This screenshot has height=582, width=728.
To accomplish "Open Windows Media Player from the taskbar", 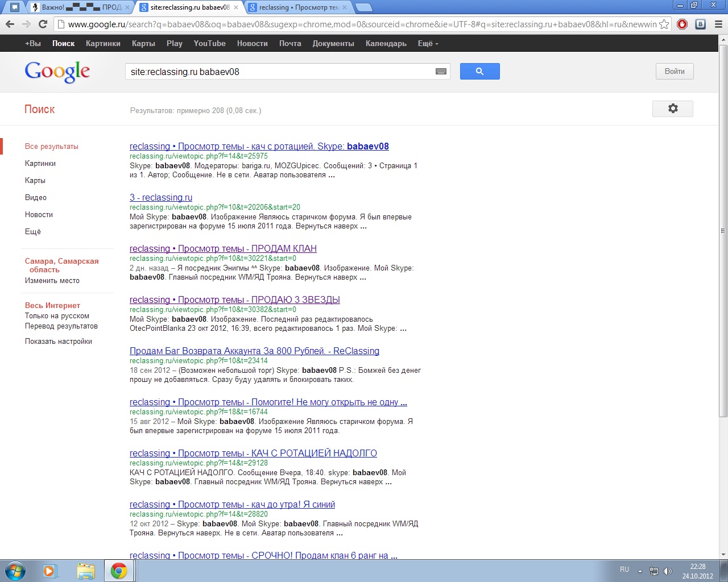I will (x=50, y=571).
